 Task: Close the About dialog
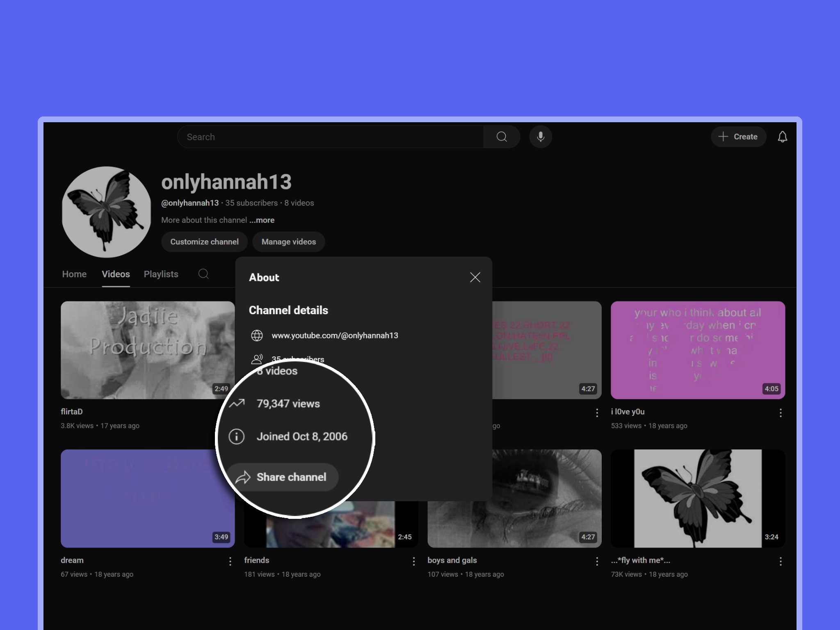(x=475, y=277)
